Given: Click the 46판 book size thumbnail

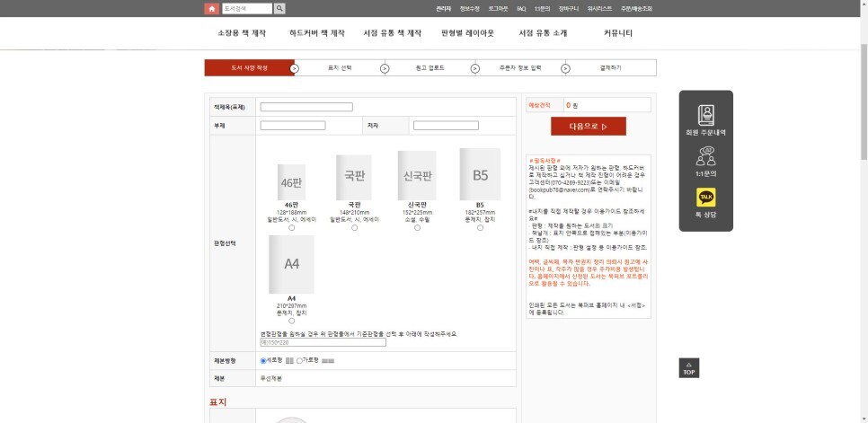Looking at the screenshot, I should [x=291, y=182].
